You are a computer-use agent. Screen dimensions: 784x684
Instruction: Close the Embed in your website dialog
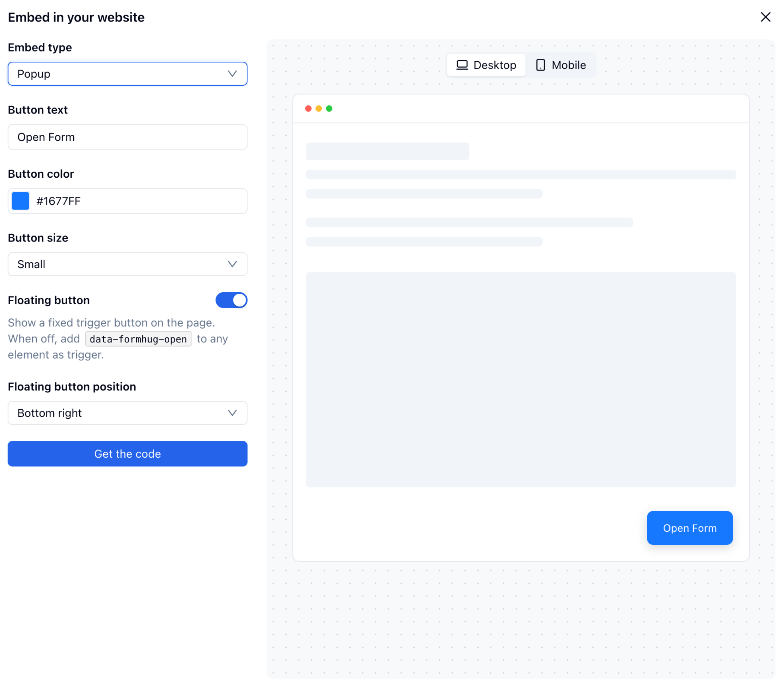tap(765, 17)
